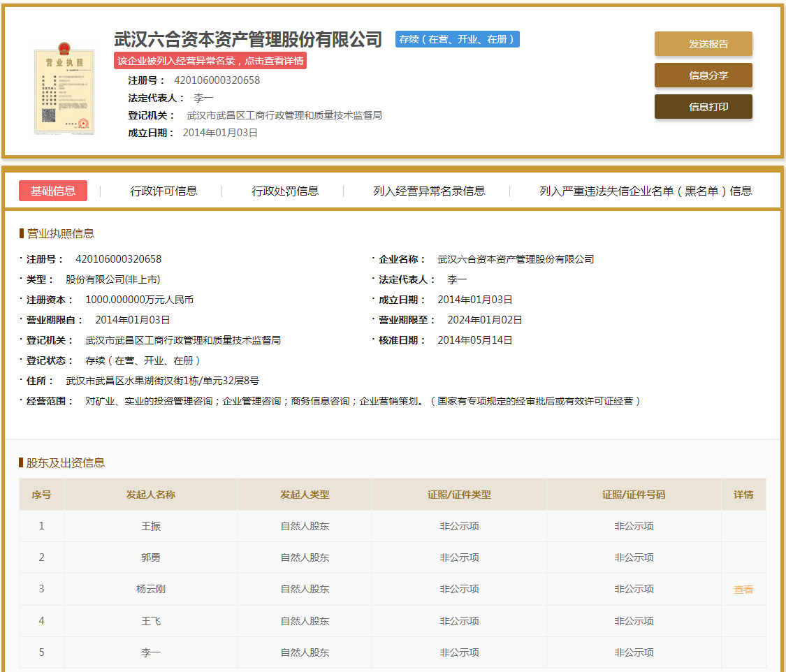Click the 发送报告 button
786x672 pixels.
(x=703, y=43)
